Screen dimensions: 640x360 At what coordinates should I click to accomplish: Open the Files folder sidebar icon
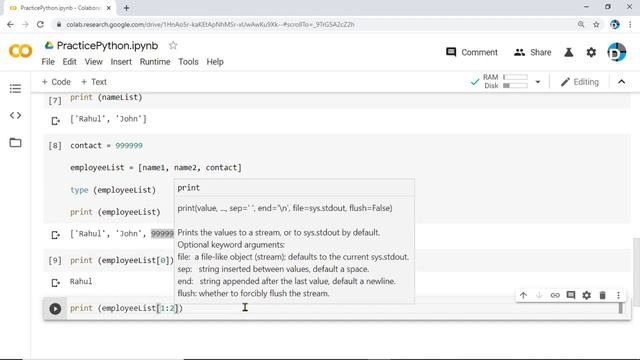15,142
